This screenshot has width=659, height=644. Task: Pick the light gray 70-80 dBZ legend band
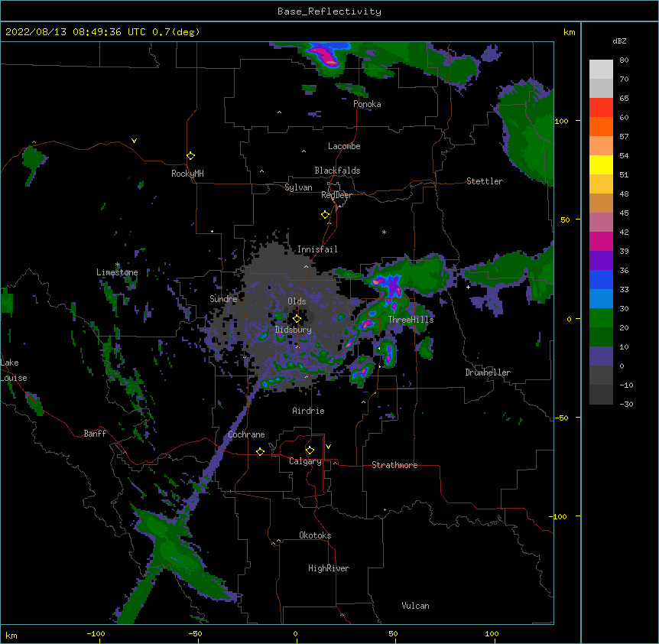[601, 70]
